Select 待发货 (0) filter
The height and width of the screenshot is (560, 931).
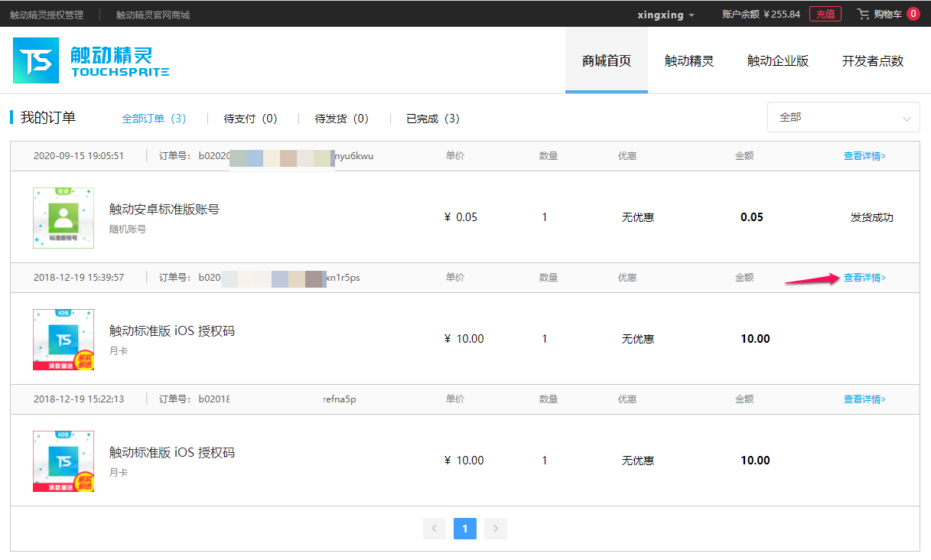342,119
